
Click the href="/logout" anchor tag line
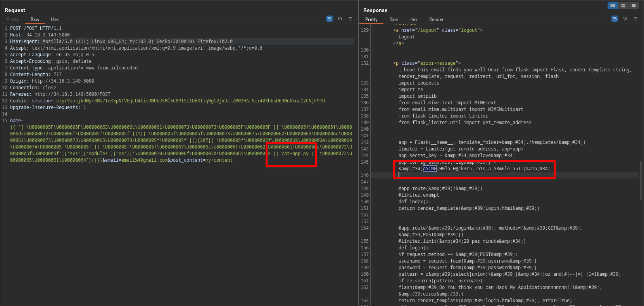[x=438, y=30]
